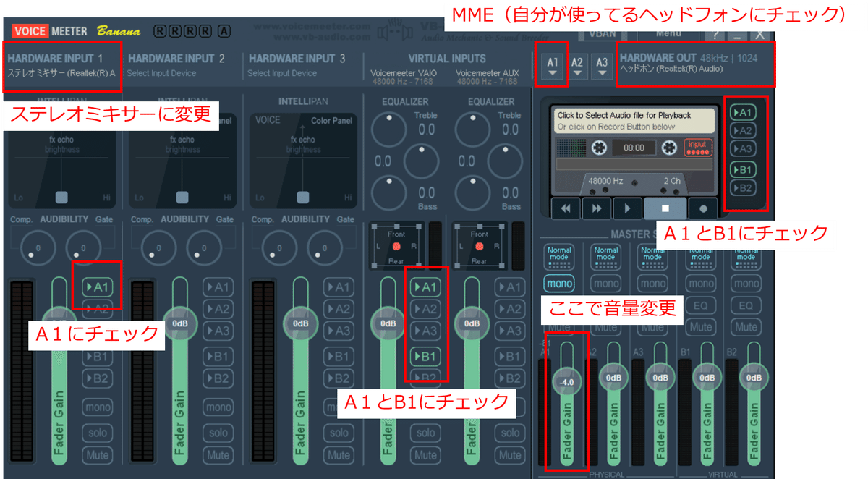Image resolution: width=868 pixels, height=479 pixels.
Task: Open the A2 hardware out device dropdown
Action: point(577,66)
